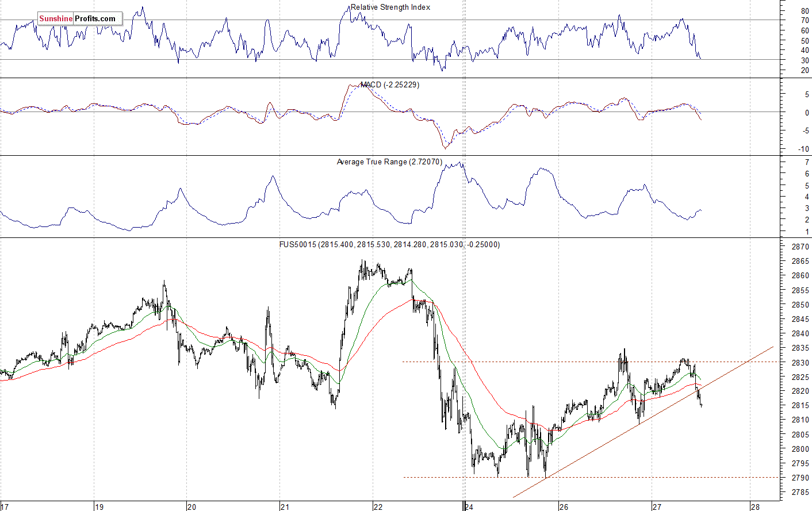Select the MACD (-2.25229) label
812x511 pixels.
(390, 85)
